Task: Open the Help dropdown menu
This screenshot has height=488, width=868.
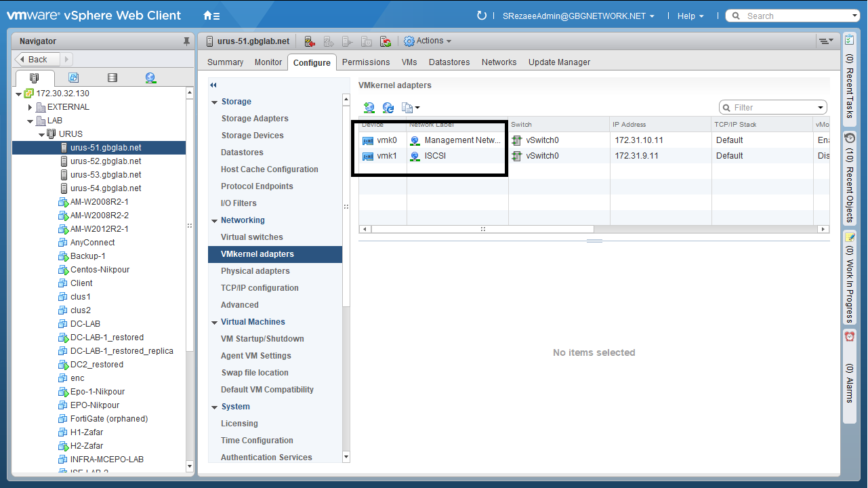Action: tap(690, 16)
